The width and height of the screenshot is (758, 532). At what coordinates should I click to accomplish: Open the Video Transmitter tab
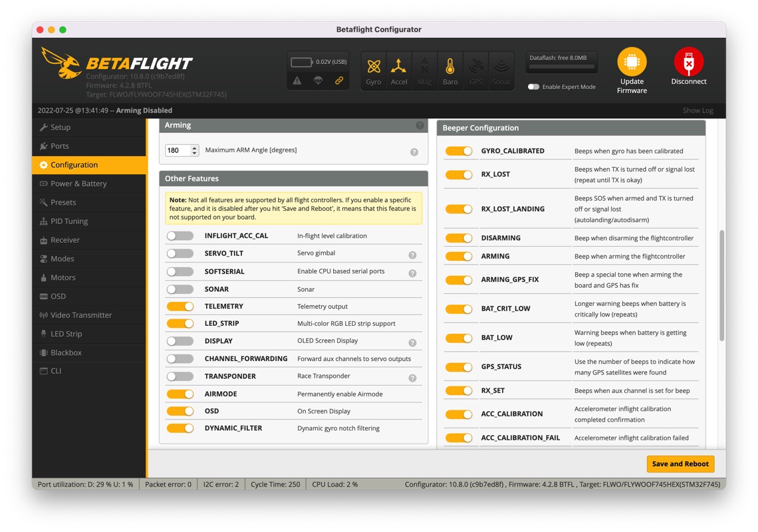(x=89, y=315)
